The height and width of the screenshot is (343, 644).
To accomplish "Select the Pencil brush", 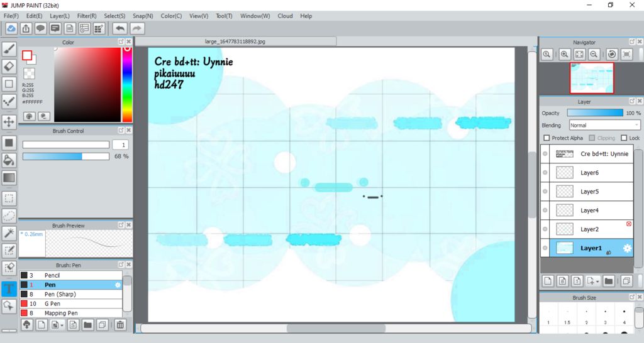I will (x=71, y=275).
